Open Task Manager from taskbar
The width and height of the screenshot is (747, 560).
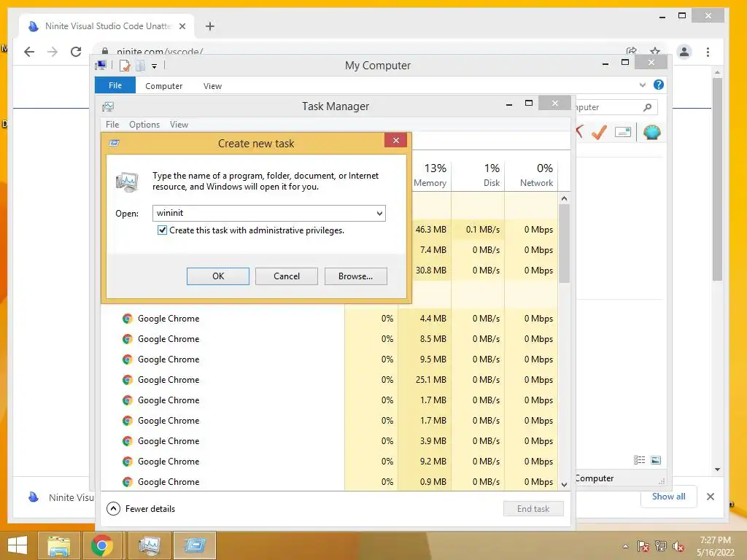tap(149, 545)
